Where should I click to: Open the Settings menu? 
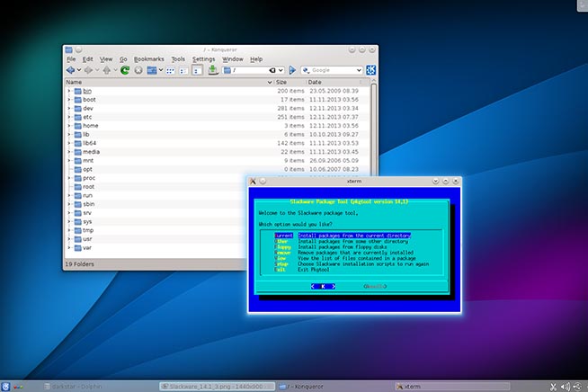[203, 59]
